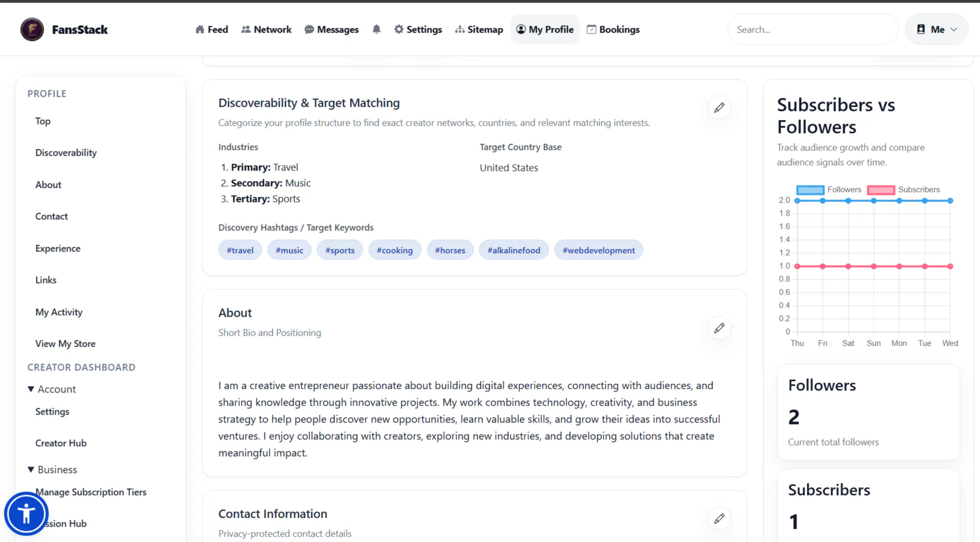
Task: Go to Discoverability in the sidebar
Action: (66, 153)
